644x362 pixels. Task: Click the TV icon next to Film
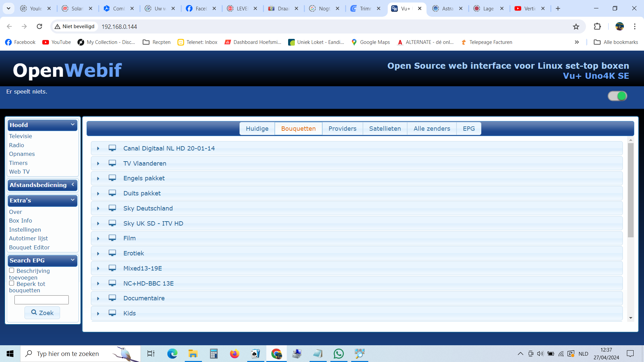point(112,238)
